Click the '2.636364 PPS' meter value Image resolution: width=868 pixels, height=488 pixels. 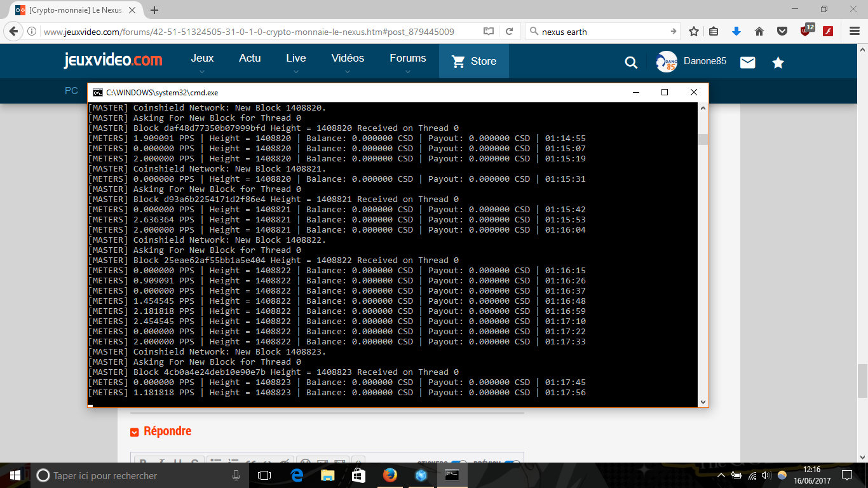163,220
